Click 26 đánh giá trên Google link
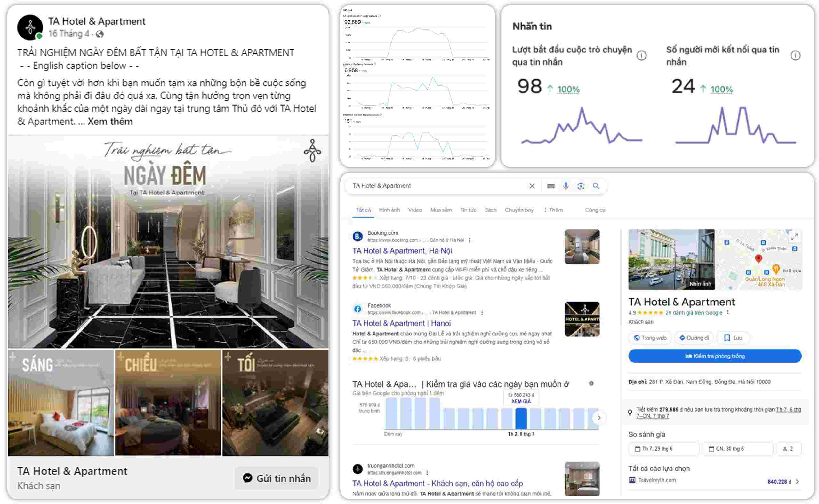 tap(694, 313)
